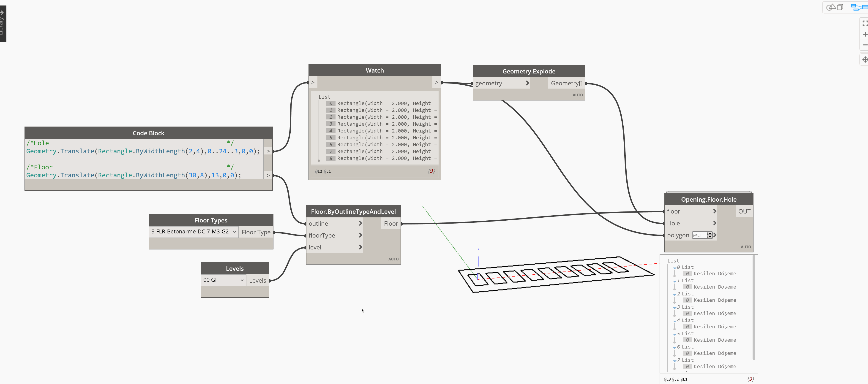Image resolution: width=868 pixels, height=384 pixels.
Task: Select the Opening.Floor.Hole node title
Action: (709, 199)
